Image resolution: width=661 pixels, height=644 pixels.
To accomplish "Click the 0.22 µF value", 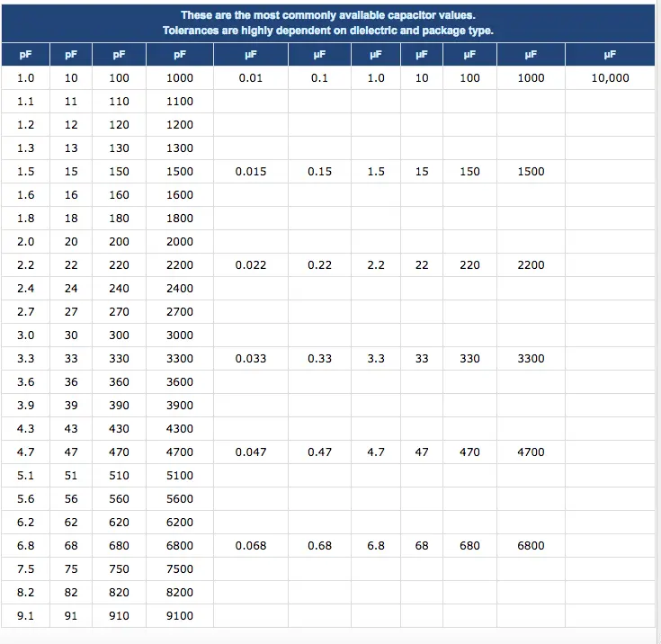I will (x=319, y=264).
